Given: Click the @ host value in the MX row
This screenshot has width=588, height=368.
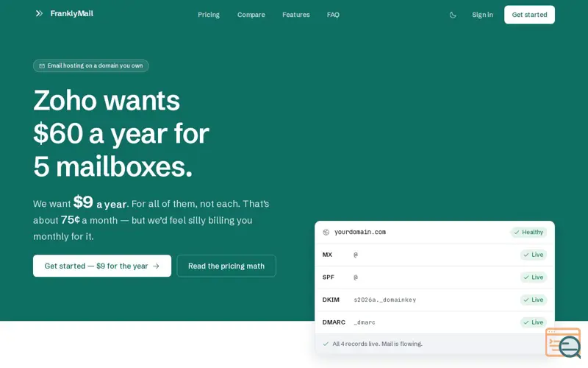Looking at the screenshot, I should pos(356,255).
